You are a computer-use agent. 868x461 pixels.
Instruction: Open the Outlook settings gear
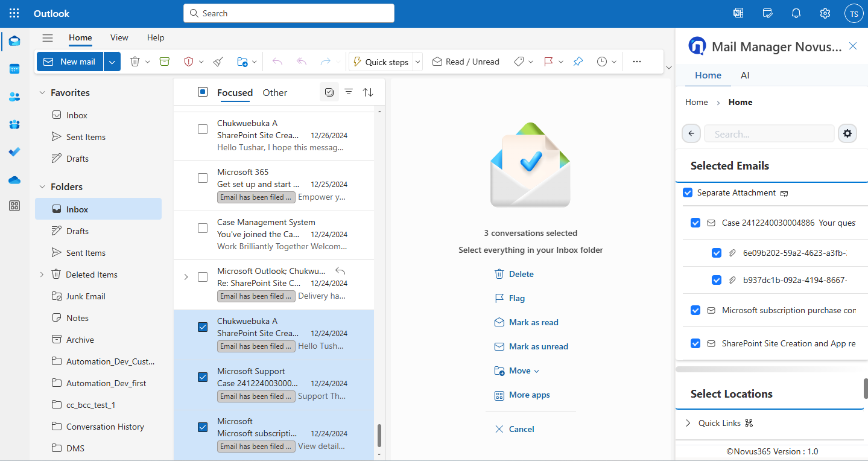(x=825, y=13)
